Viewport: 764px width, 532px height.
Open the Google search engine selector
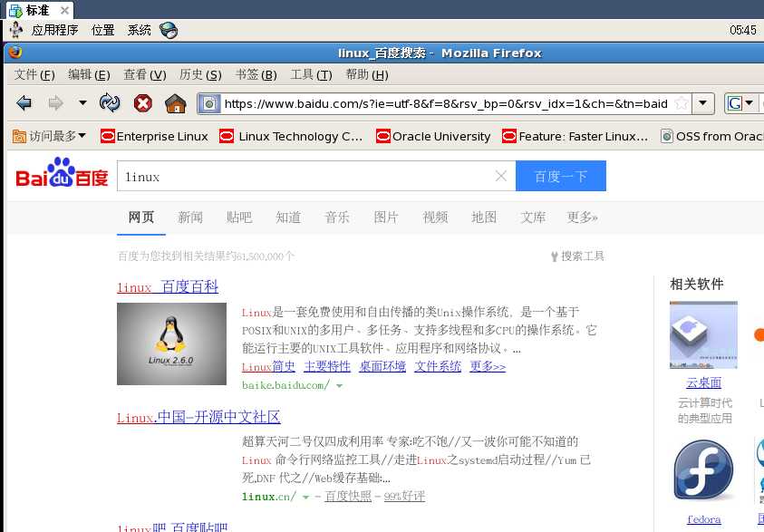point(740,103)
